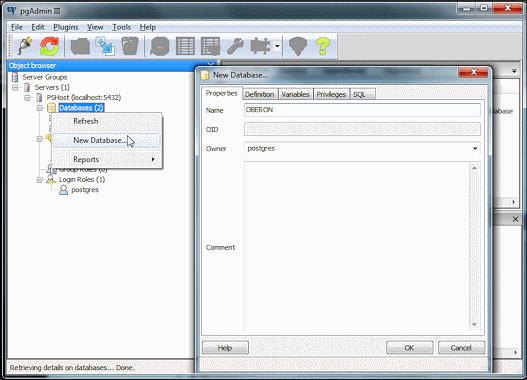Click the Databases cylinder icon in tree
This screenshot has width=527, height=380.
point(51,108)
